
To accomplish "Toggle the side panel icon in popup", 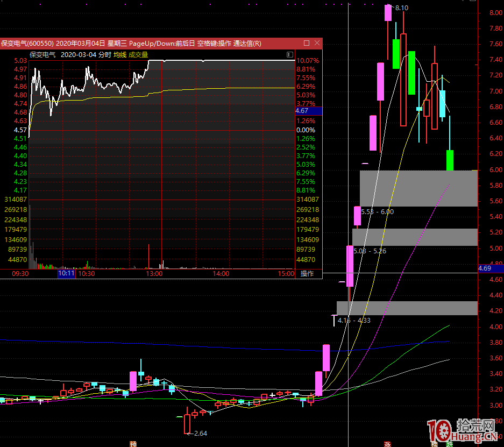I will [289, 54].
